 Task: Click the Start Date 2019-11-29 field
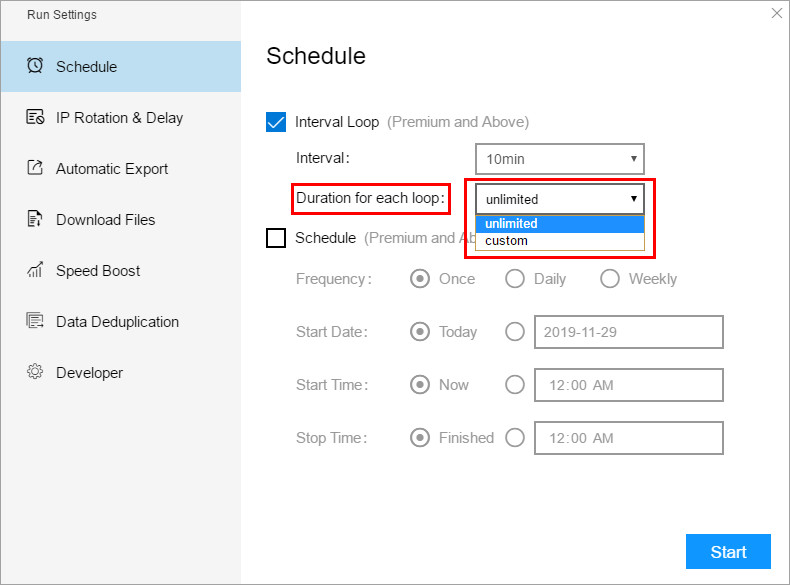(x=629, y=332)
